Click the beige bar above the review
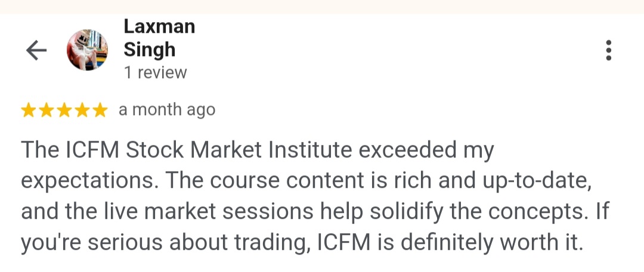644x272 pixels. pyautogui.click(x=322, y=7)
